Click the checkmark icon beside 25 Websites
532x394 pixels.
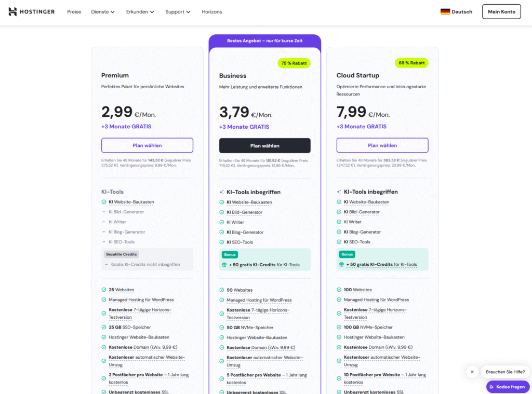pyautogui.click(x=104, y=290)
